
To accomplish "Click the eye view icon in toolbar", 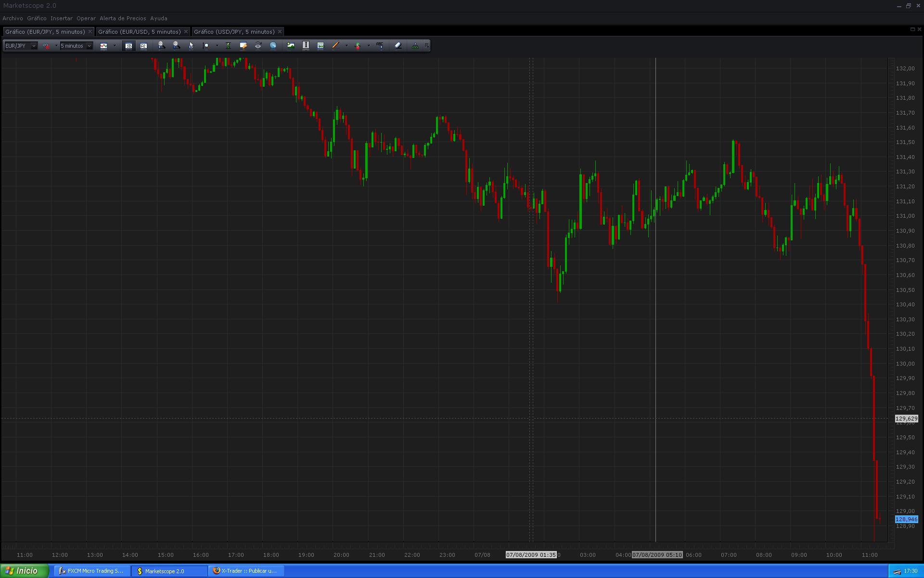I will click(x=258, y=45).
